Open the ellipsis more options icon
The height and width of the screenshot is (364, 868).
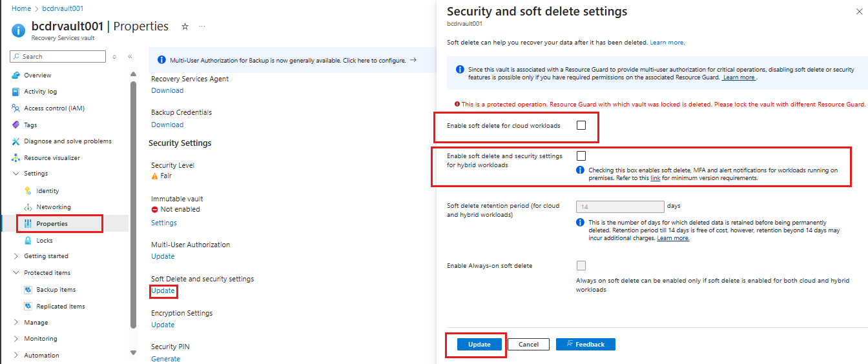pyautogui.click(x=202, y=26)
